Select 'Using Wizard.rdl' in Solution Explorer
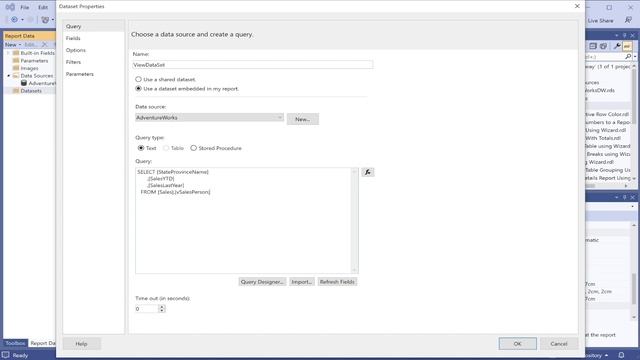This screenshot has height=360, width=640. [x=606, y=130]
